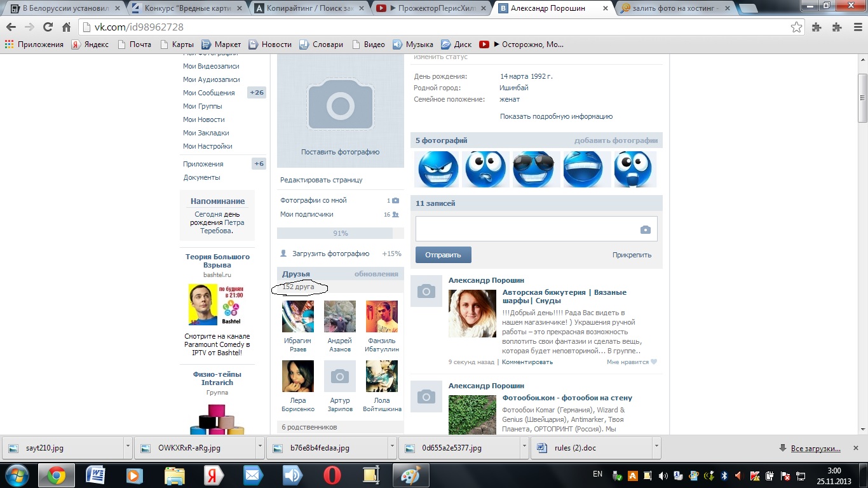868x488 pixels.
Task: Open Лола Войтишкина friend avatar
Action: click(382, 376)
